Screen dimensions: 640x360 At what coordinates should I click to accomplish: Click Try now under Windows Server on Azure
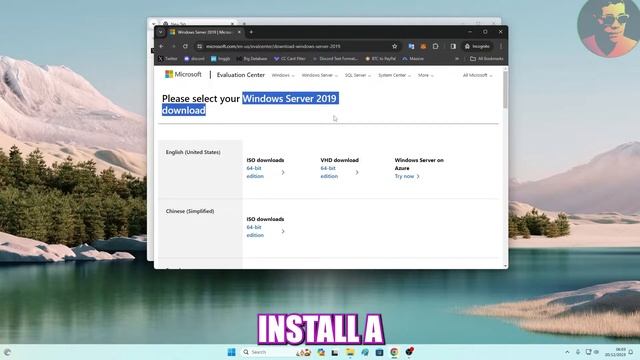(x=407, y=176)
